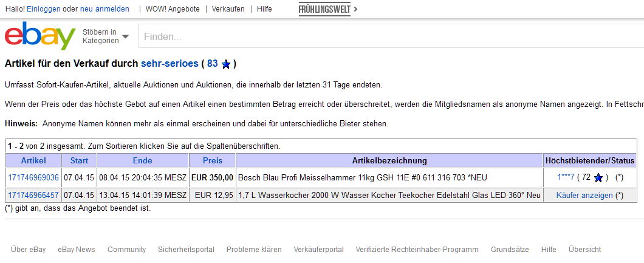Open the Verkaufen menu item
This screenshot has height=263, width=644.
pos(228,9)
